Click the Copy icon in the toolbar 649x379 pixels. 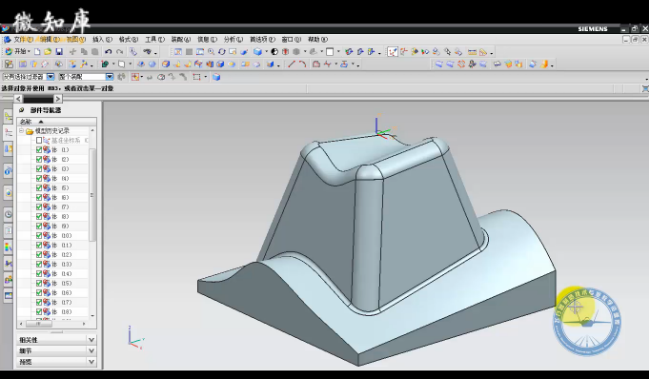84,52
